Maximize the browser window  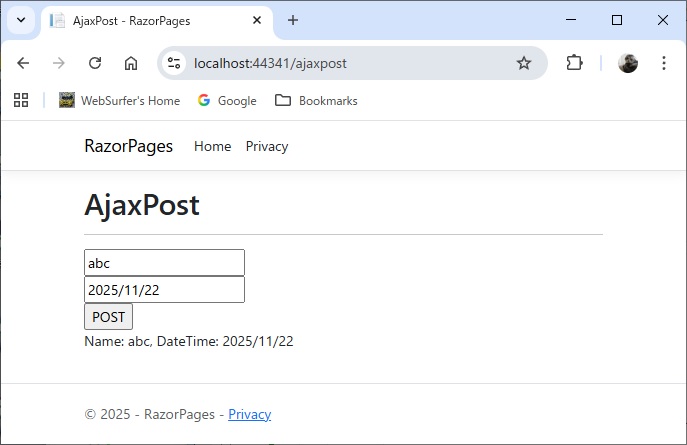tap(617, 20)
